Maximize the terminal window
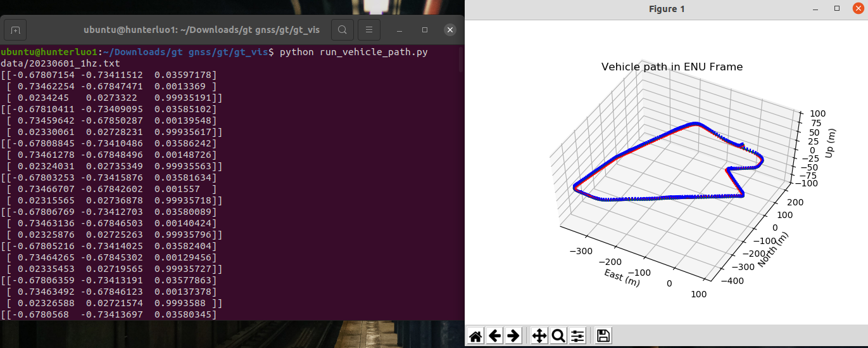Image resolution: width=868 pixels, height=348 pixels. [x=425, y=30]
